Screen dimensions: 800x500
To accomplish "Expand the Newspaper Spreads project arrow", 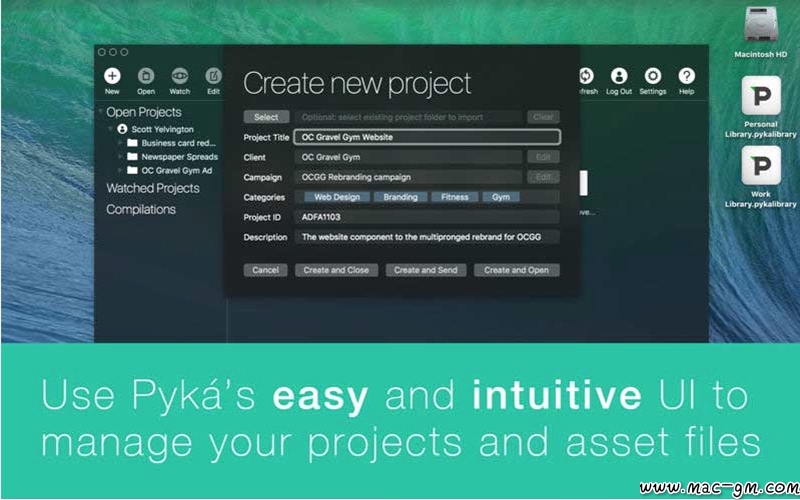I will coord(120,157).
